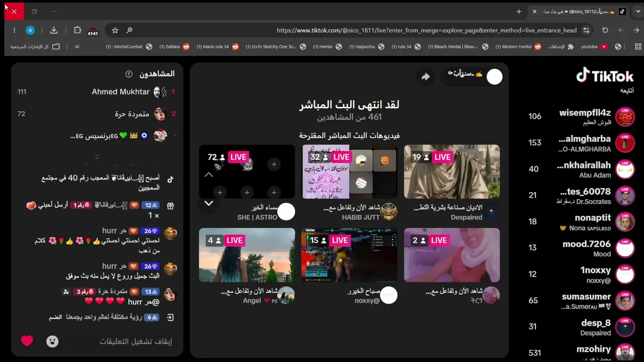Image resolution: width=644 pixels, height=362 pixels.
Task: Click the أتابعه following heading
Action: [627, 90]
